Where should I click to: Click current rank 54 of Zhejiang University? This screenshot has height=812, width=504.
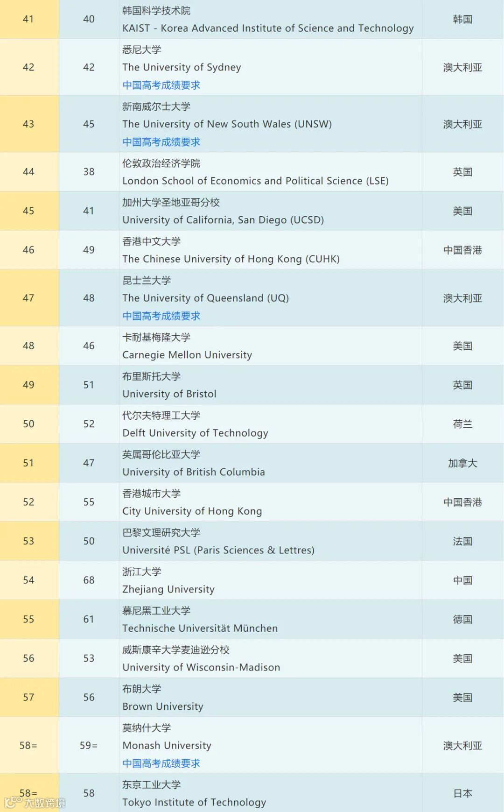tap(28, 580)
